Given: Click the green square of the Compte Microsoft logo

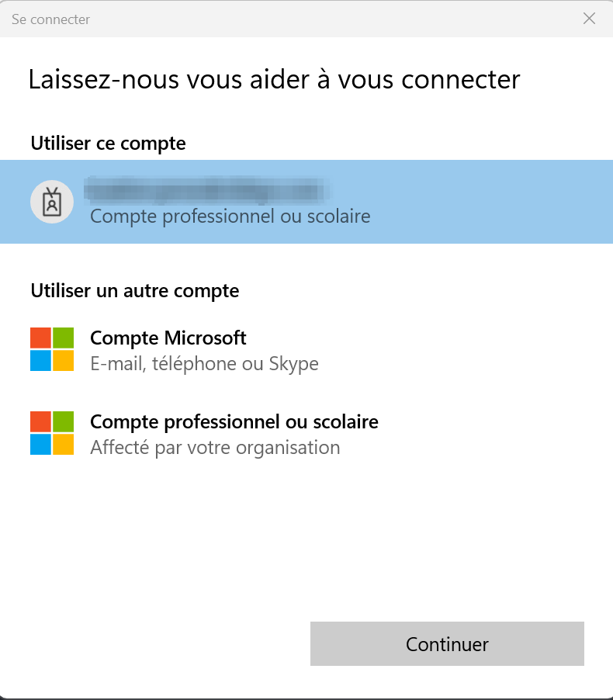Looking at the screenshot, I should tap(64, 338).
